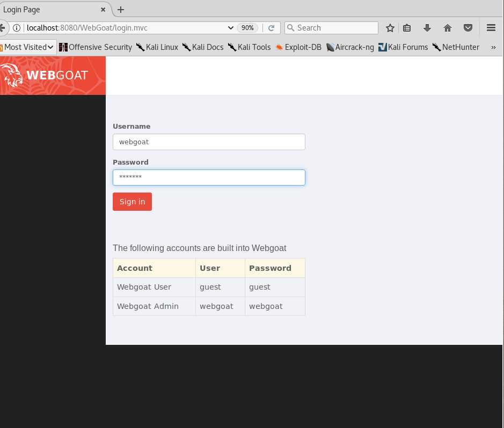
Task: Click the Username label
Action: [132, 126]
